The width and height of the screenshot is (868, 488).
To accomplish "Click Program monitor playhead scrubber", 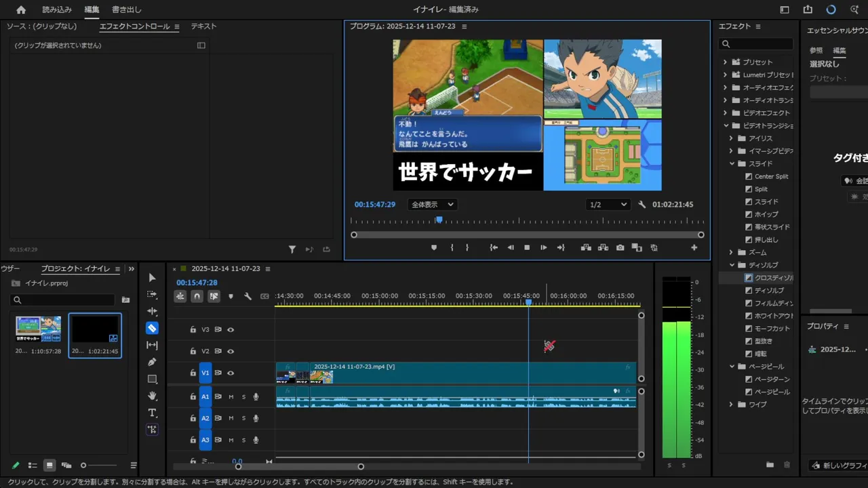I will 439,220.
